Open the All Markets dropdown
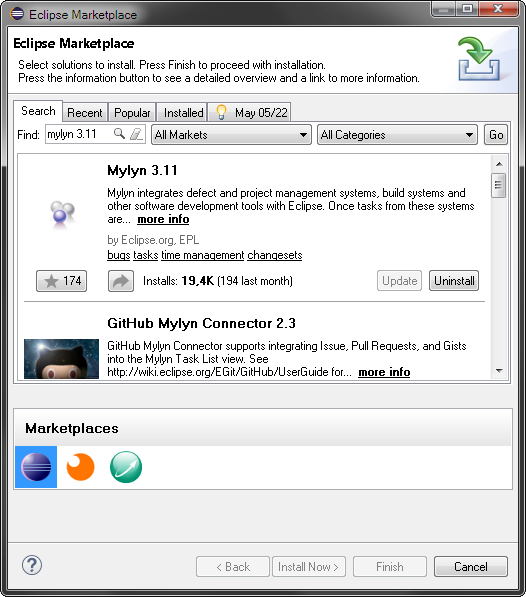The width and height of the screenshot is (526, 597). coord(231,135)
